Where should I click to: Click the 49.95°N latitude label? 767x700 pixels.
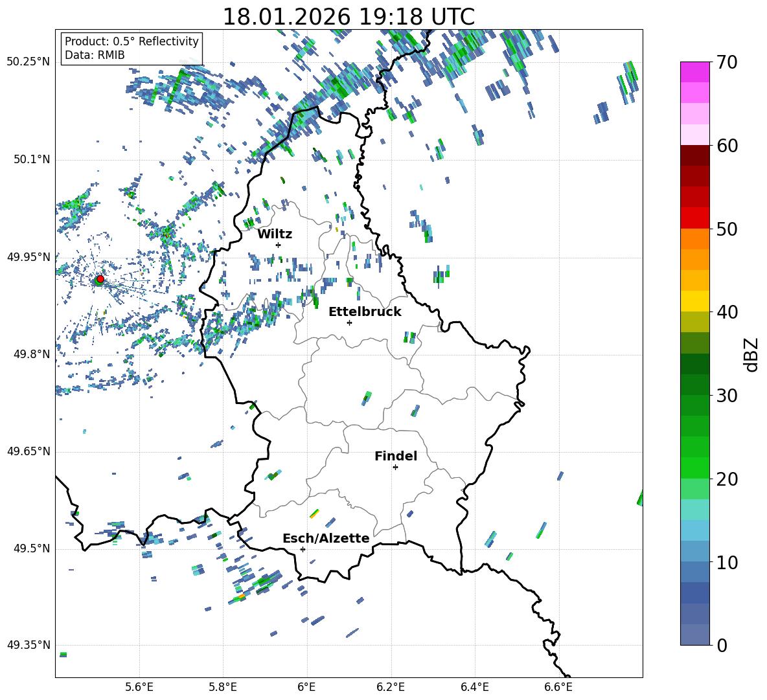click(x=29, y=257)
